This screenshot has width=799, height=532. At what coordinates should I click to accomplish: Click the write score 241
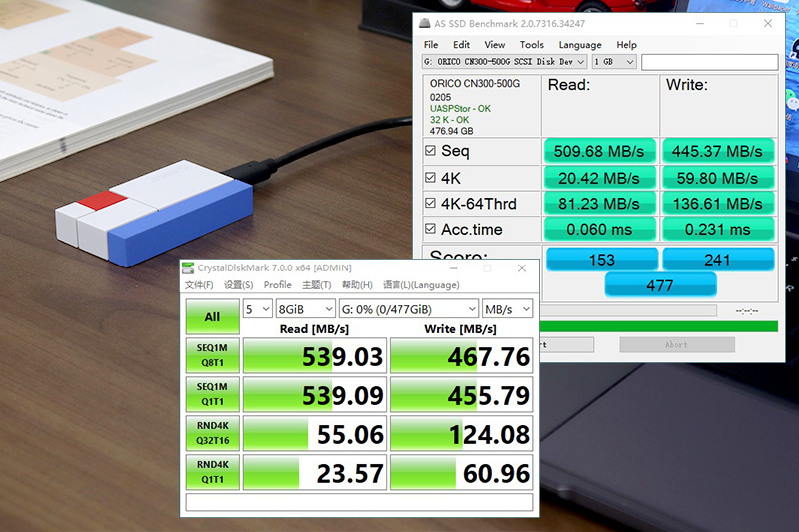[x=718, y=260]
